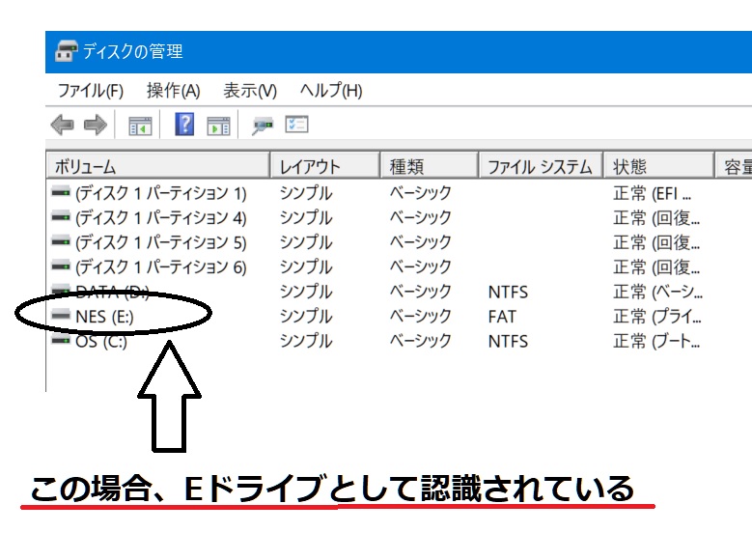The image size is (752, 560).
Task: Click the Forward arrow toolbar icon
Action: [95, 125]
